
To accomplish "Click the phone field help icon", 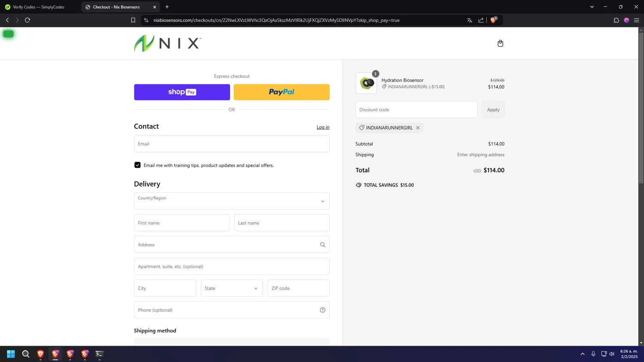I will (x=322, y=310).
